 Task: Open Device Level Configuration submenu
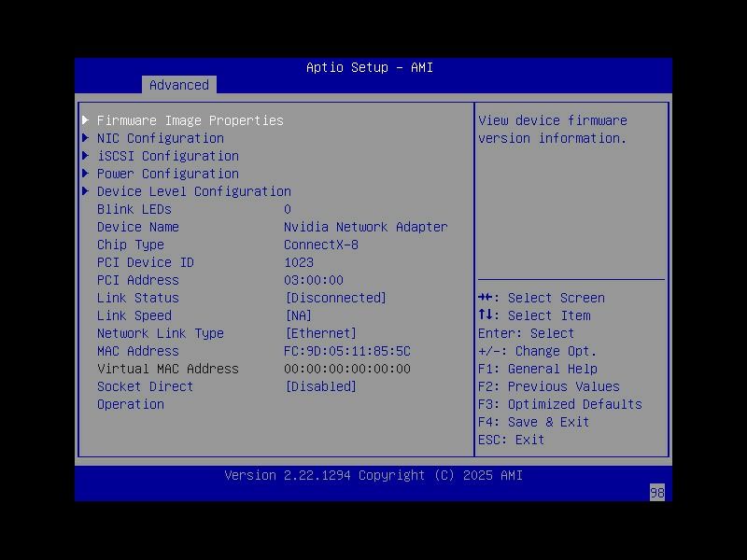(x=194, y=191)
